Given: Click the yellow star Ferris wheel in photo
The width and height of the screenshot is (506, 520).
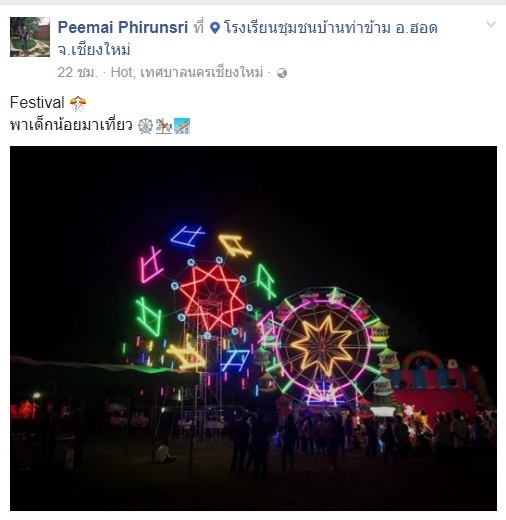Looking at the screenshot, I should point(323,346).
